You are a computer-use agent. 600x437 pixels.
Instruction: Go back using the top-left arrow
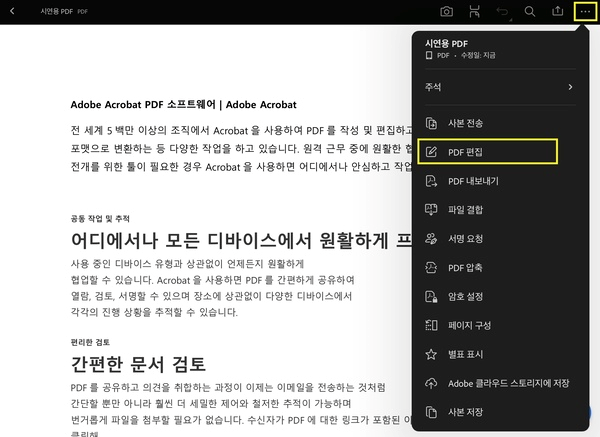12,11
